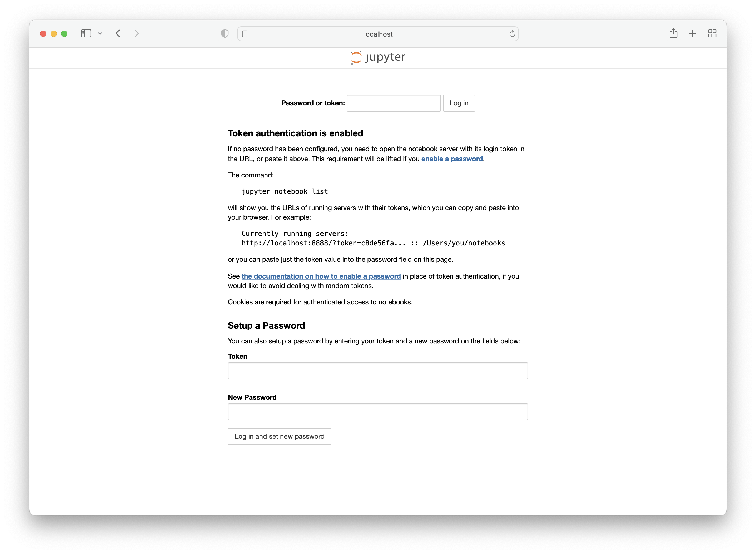The width and height of the screenshot is (756, 554).
Task: Open the privacy shield report icon
Action: [x=225, y=33]
